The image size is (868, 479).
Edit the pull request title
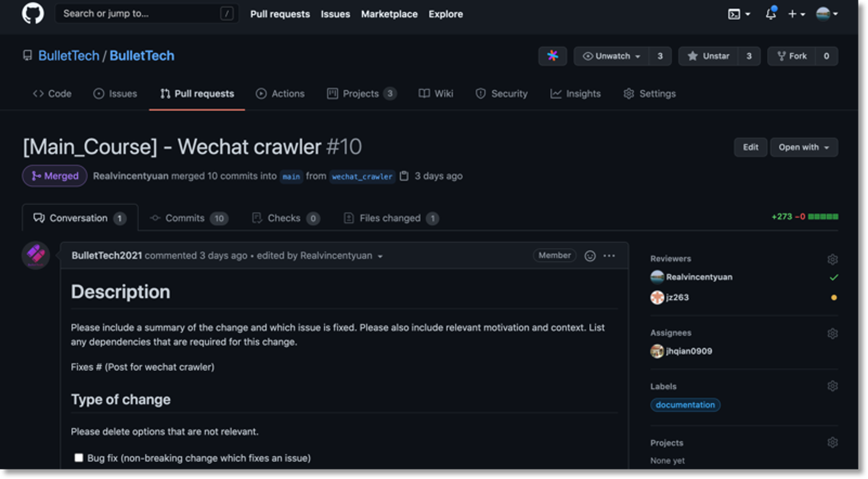(x=750, y=147)
